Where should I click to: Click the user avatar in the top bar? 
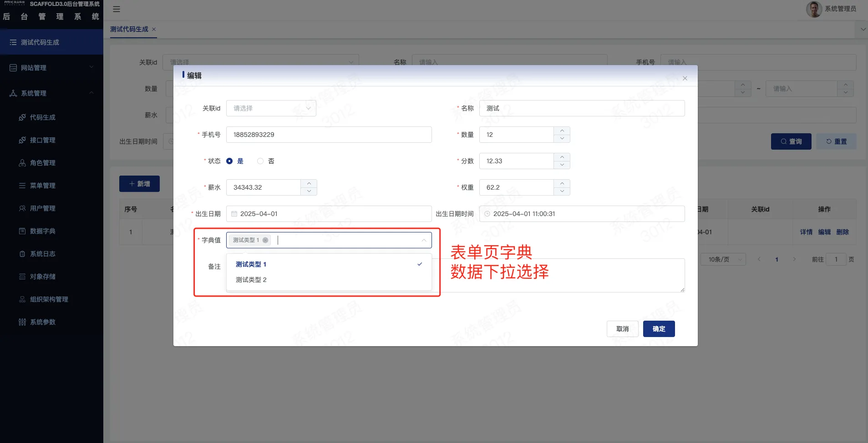click(x=814, y=9)
